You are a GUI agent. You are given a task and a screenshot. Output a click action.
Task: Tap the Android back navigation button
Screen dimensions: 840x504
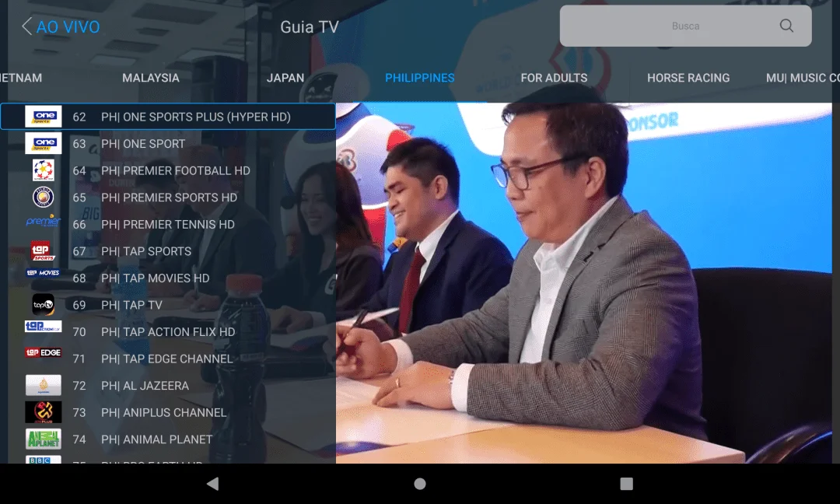click(x=212, y=484)
